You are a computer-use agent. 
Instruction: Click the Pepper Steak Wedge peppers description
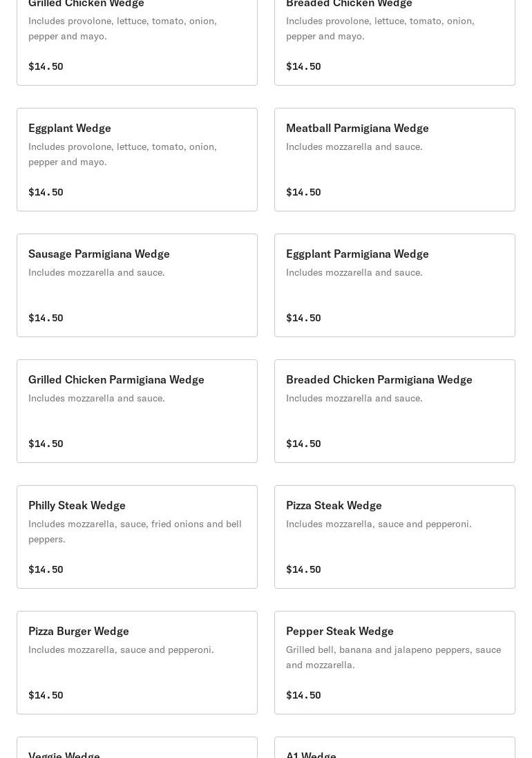point(393,657)
